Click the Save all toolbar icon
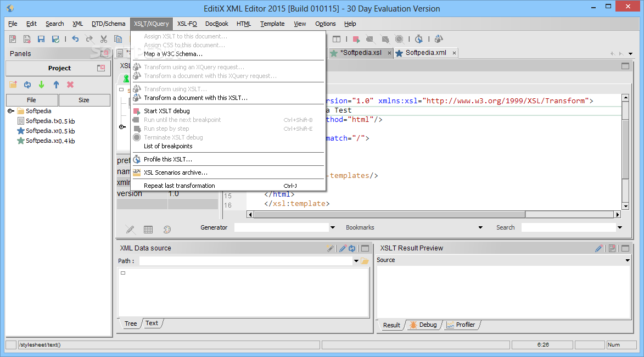Image resolution: width=644 pixels, height=357 pixels. [x=55, y=39]
